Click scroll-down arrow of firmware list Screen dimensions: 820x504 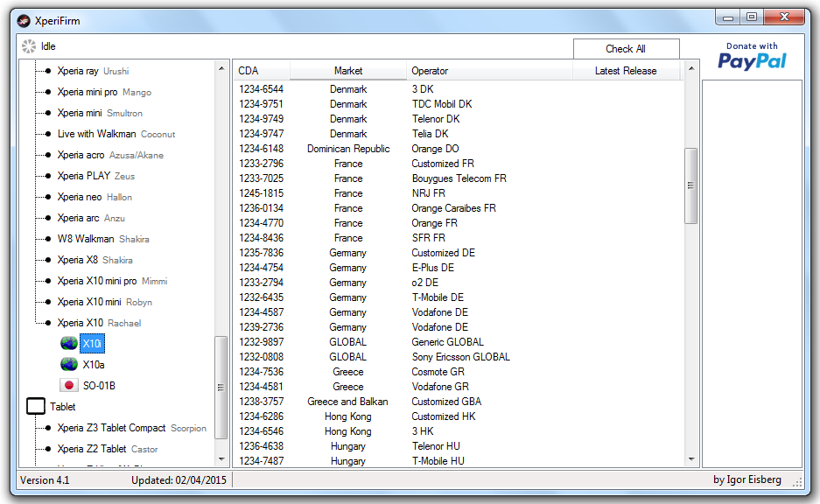[x=690, y=459]
